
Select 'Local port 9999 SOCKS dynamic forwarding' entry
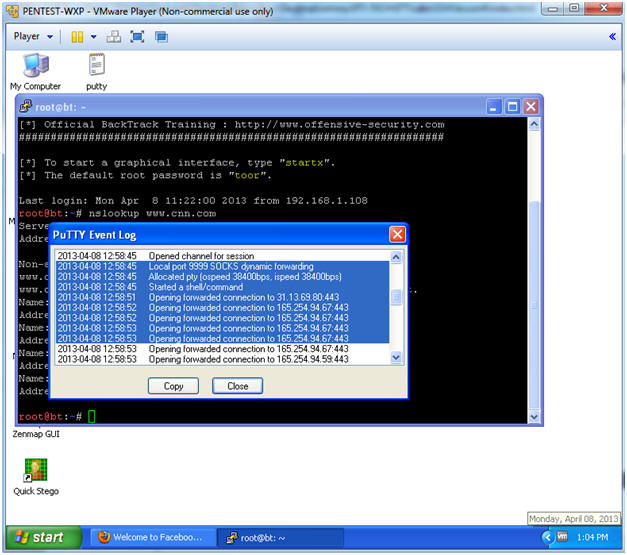pos(222,266)
